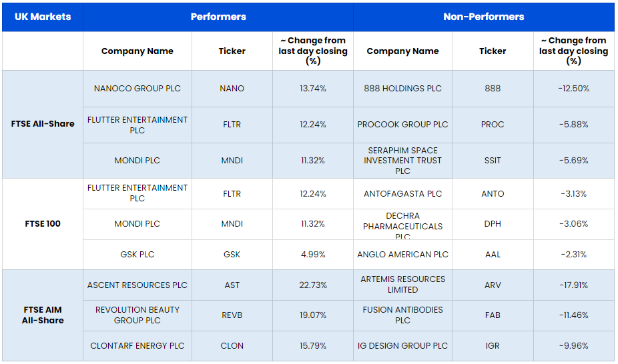Click the ARV ticker cell
Image resolution: width=618 pixels, height=364 pixels.
click(x=493, y=285)
